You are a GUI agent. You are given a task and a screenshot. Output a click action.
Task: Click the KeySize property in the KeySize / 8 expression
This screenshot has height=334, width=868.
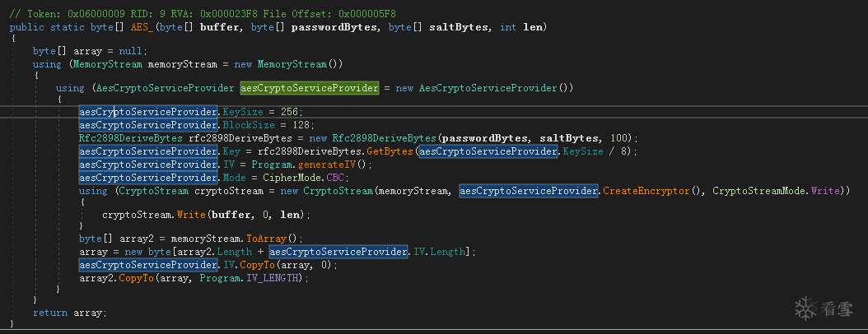[583, 151]
